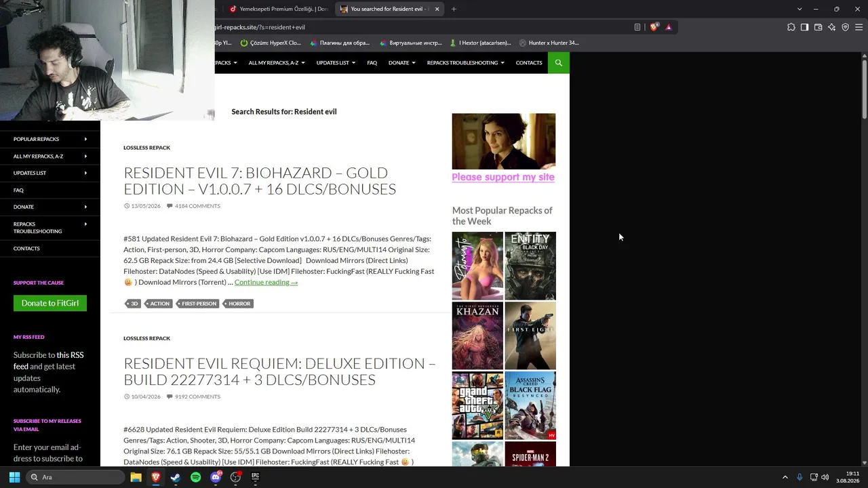
Task: Open the 4184 Comments link
Action: click(x=197, y=206)
